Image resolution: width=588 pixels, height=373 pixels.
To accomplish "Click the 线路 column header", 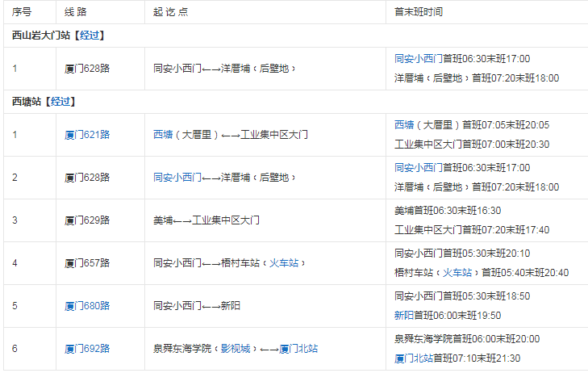I will tap(75, 12).
